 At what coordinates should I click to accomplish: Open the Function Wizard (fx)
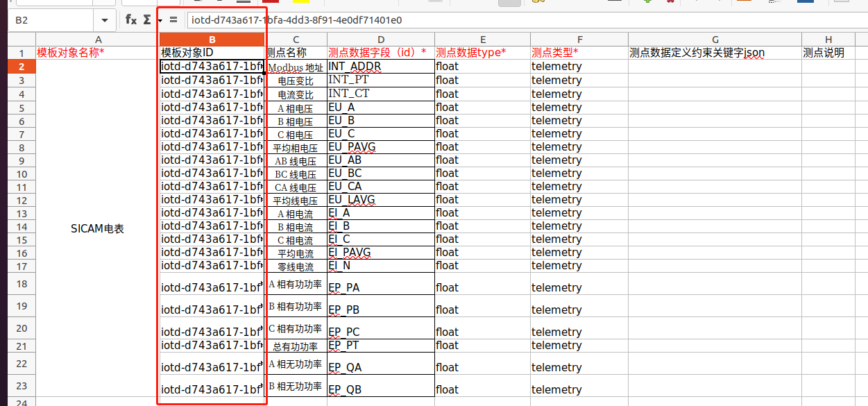coord(130,20)
